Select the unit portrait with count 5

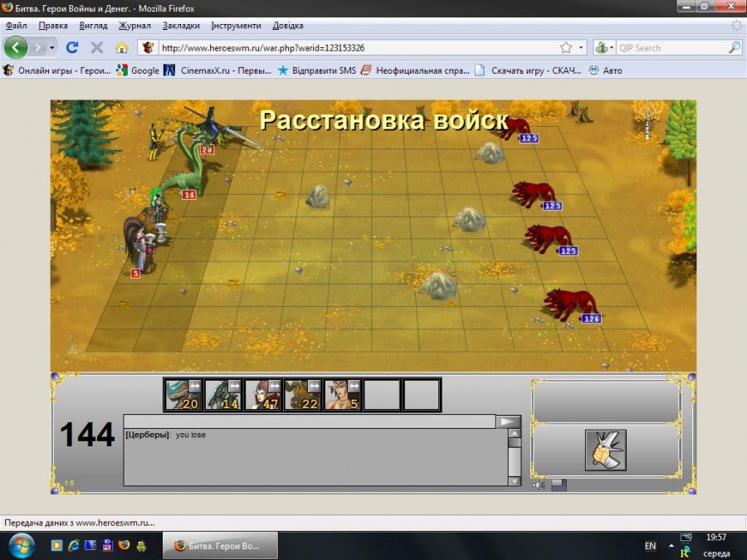pyautogui.click(x=343, y=395)
